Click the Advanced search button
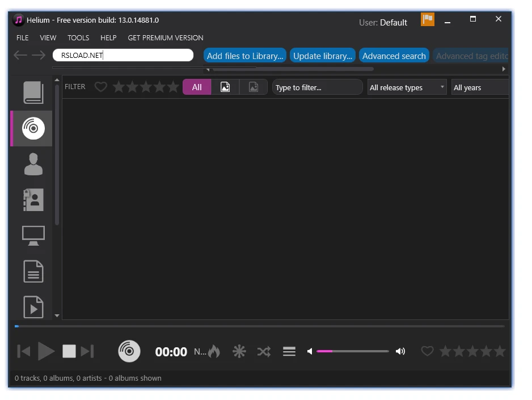This screenshot has height=400, width=532. (394, 56)
